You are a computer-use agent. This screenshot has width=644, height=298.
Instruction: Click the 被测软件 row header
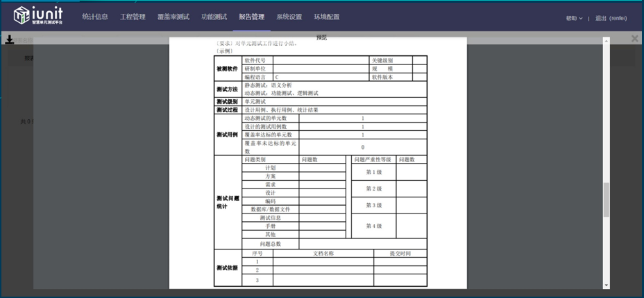pyautogui.click(x=228, y=69)
